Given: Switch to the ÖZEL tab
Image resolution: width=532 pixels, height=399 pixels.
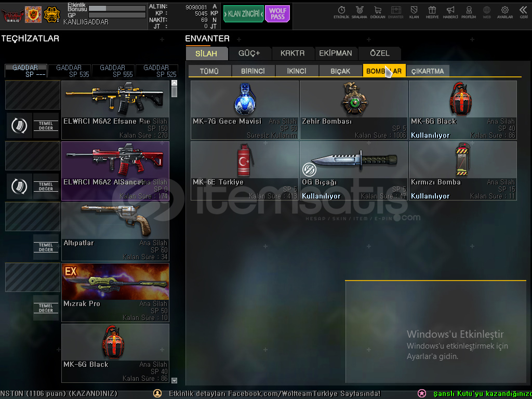Looking at the screenshot, I should (x=380, y=54).
